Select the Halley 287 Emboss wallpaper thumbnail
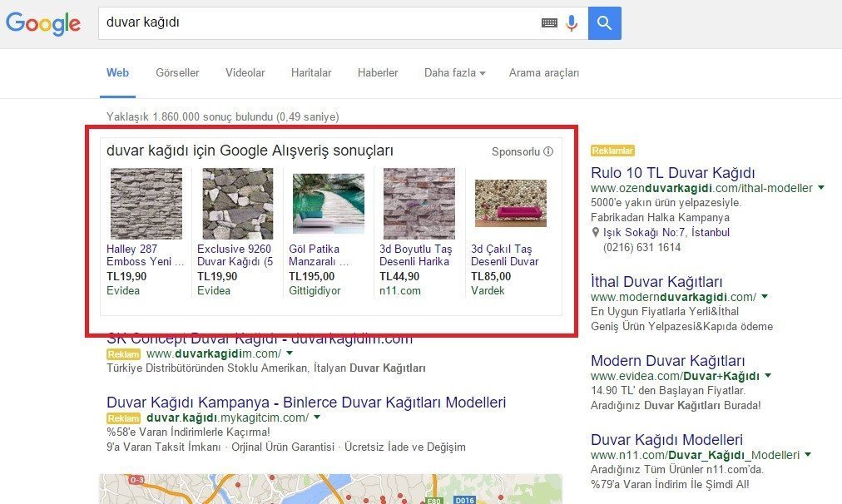 tap(146, 204)
